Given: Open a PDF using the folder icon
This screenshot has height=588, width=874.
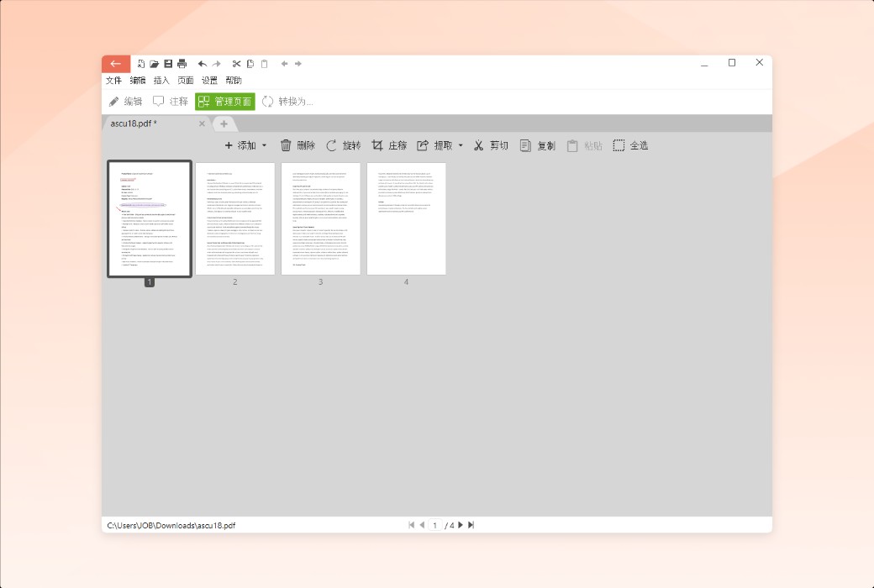Looking at the screenshot, I should [155, 63].
